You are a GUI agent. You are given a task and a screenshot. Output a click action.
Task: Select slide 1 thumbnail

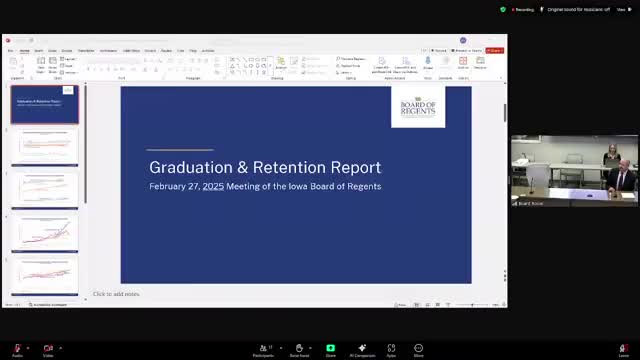pos(45,104)
